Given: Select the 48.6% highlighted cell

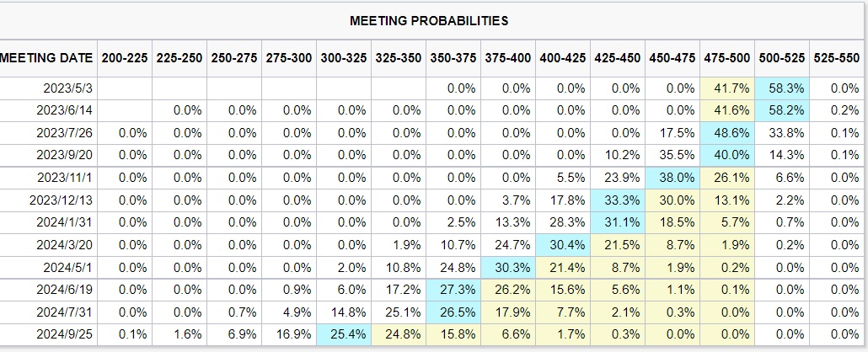Looking at the screenshot, I should pos(728,133).
